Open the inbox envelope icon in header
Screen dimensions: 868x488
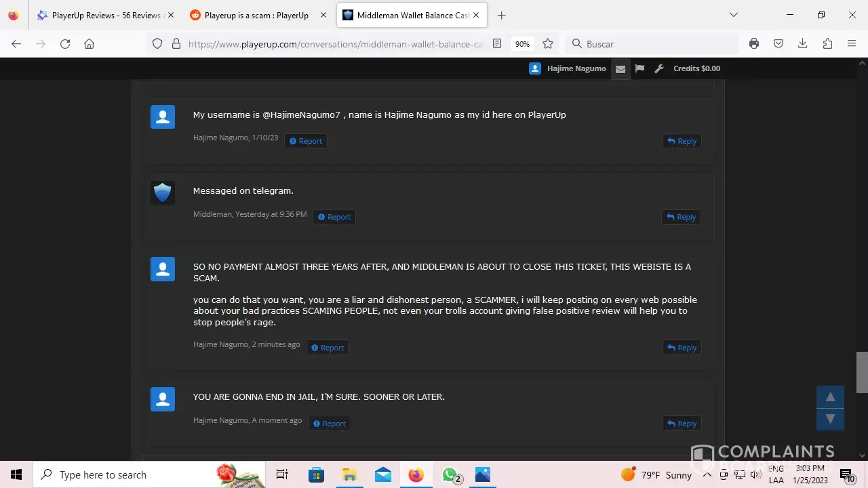(x=620, y=68)
